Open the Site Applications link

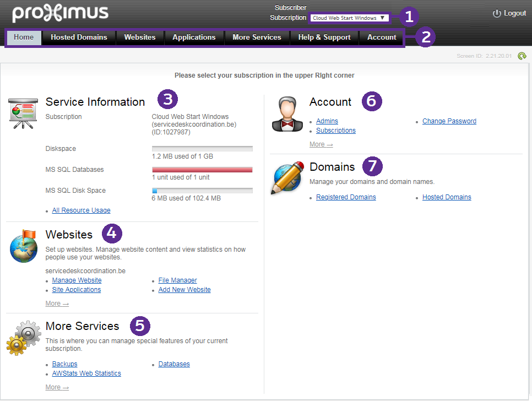(77, 290)
